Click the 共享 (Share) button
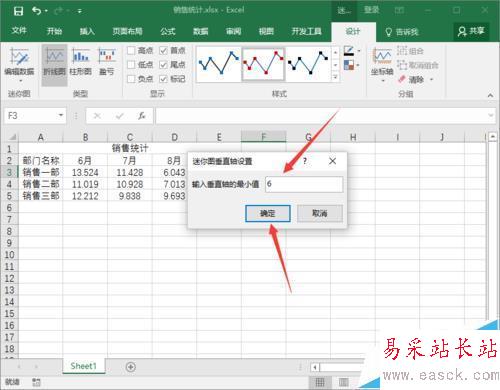The image size is (500, 390). point(471,31)
